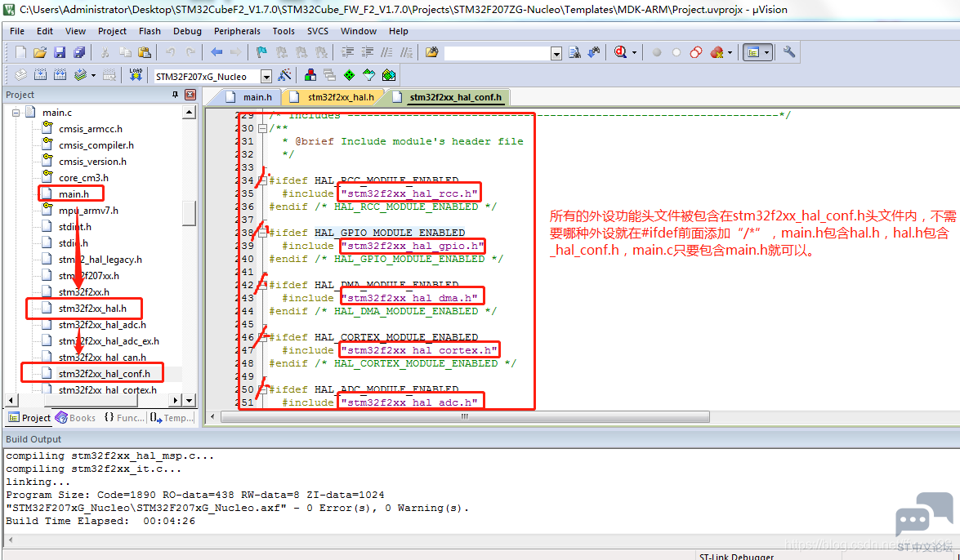
Task: Open the debug session dropdown arrow
Action: pyautogui.click(x=634, y=52)
